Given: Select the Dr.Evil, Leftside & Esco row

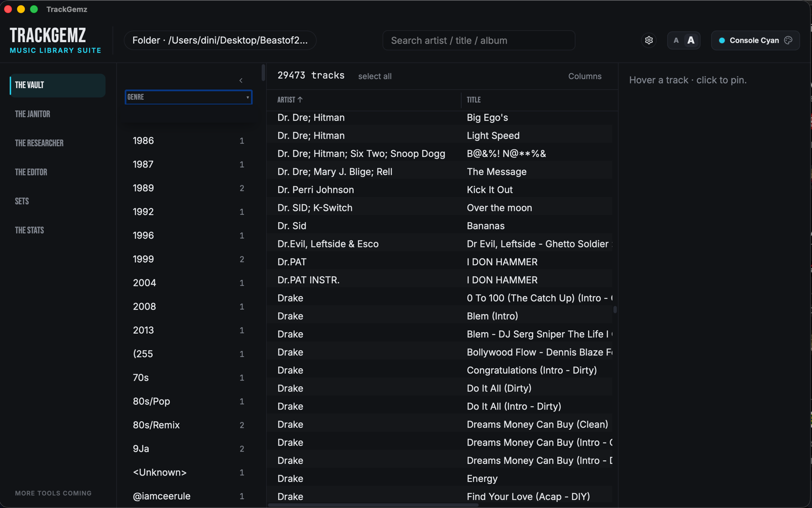Looking at the screenshot, I should pyautogui.click(x=439, y=244).
